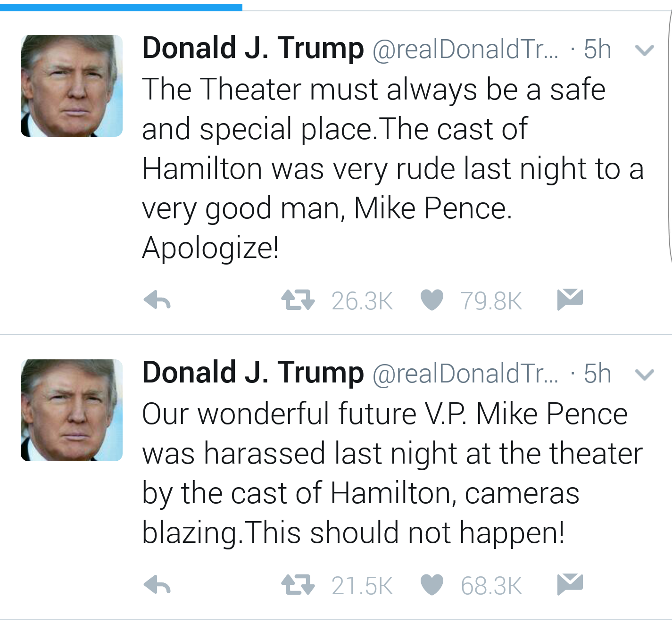
Task: Send the 'Apologize!' tweet via direct message
Action: pos(570,299)
